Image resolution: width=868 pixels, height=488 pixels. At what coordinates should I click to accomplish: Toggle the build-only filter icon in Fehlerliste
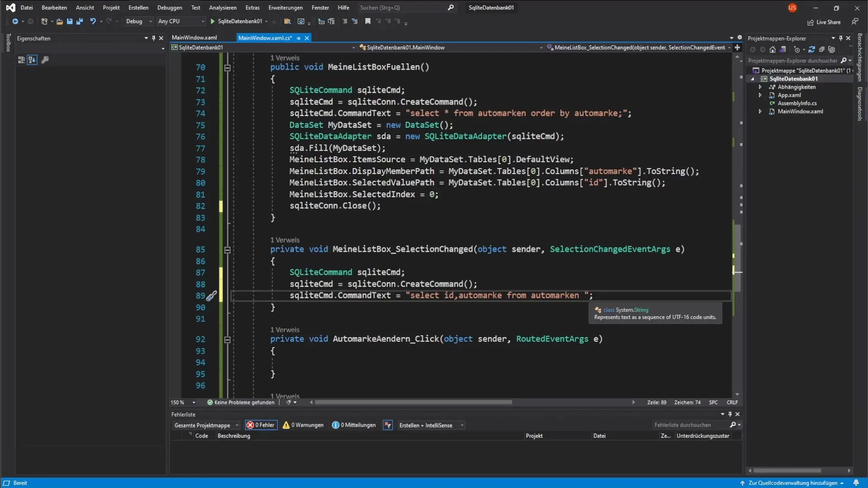click(x=387, y=425)
